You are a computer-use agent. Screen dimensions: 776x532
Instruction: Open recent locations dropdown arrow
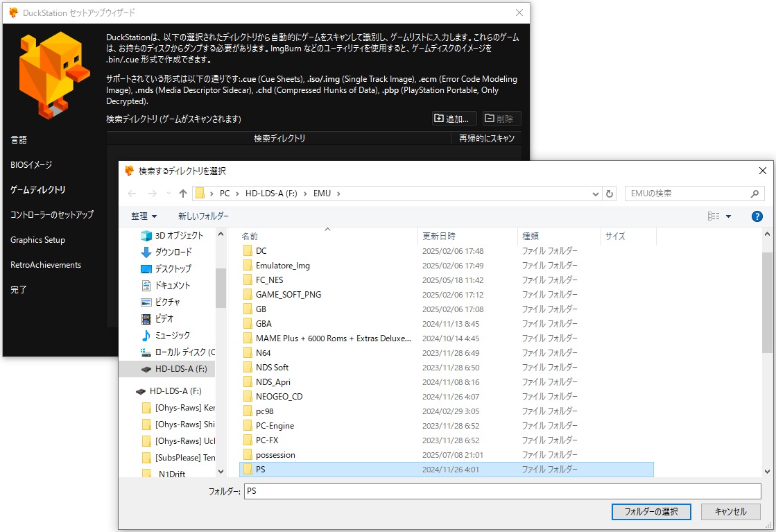[x=169, y=194]
